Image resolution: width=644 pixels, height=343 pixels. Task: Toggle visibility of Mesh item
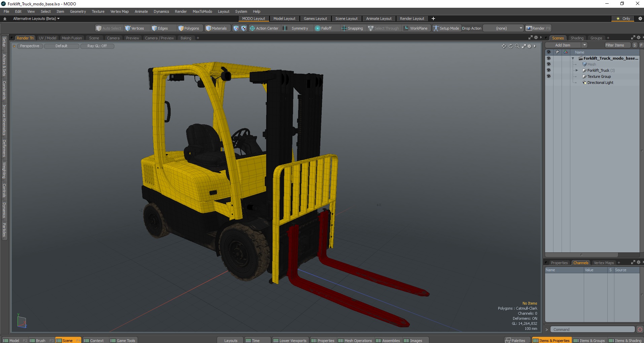click(548, 64)
